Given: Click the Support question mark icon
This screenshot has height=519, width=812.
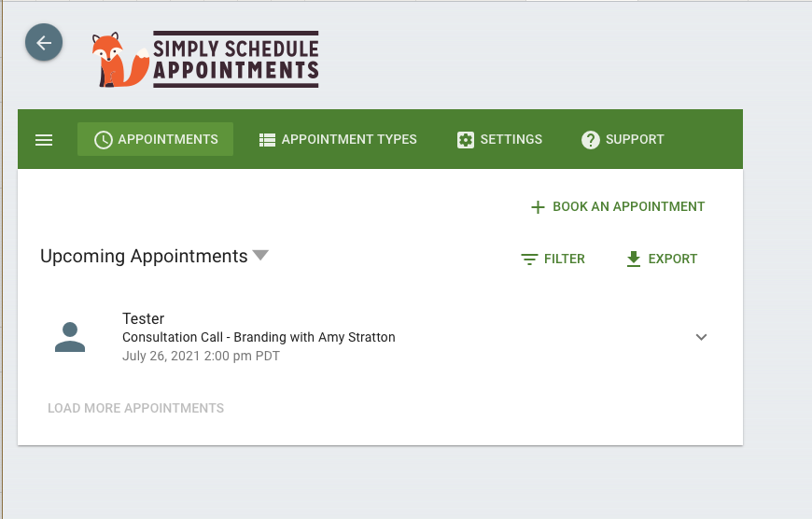Looking at the screenshot, I should 591,140.
